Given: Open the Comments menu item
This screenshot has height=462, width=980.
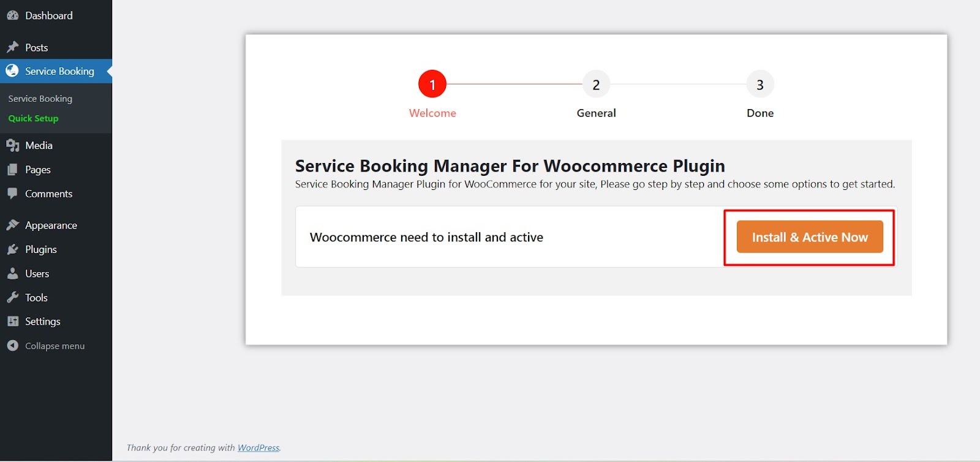Looking at the screenshot, I should [x=56, y=194].
